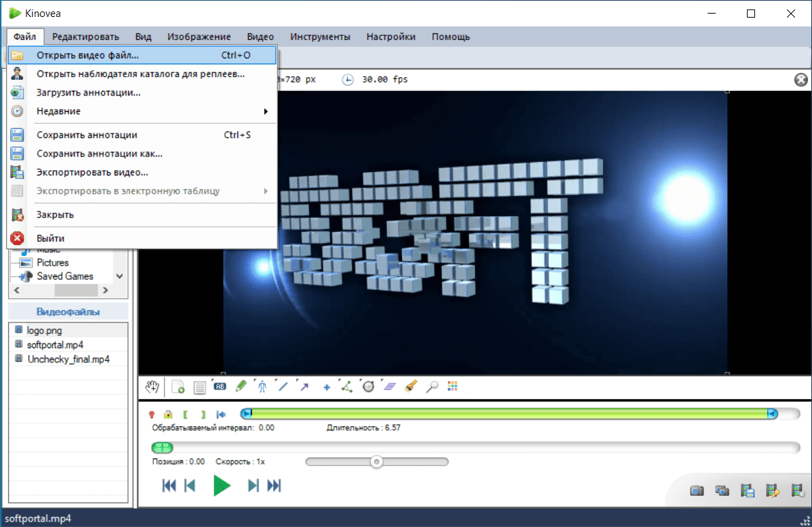Pick the human model posture tool

pyautogui.click(x=262, y=387)
